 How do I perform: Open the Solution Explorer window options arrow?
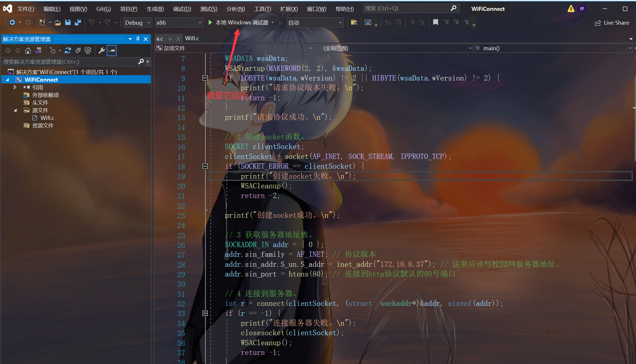coord(130,39)
